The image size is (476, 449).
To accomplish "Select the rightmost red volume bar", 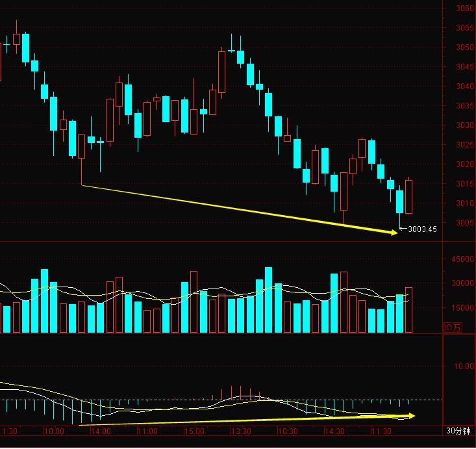I will click(x=408, y=310).
